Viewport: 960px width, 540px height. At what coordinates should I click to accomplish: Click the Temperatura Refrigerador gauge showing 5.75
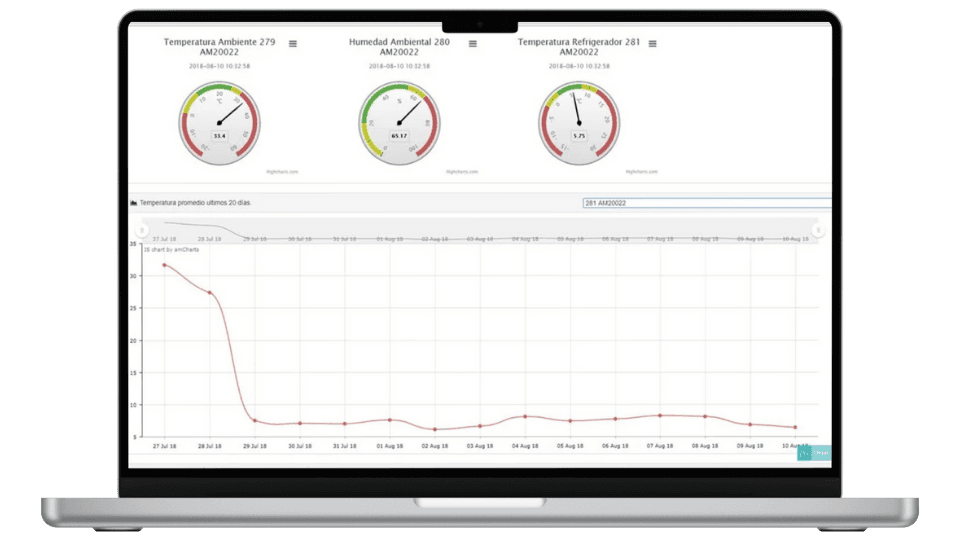[x=579, y=123]
